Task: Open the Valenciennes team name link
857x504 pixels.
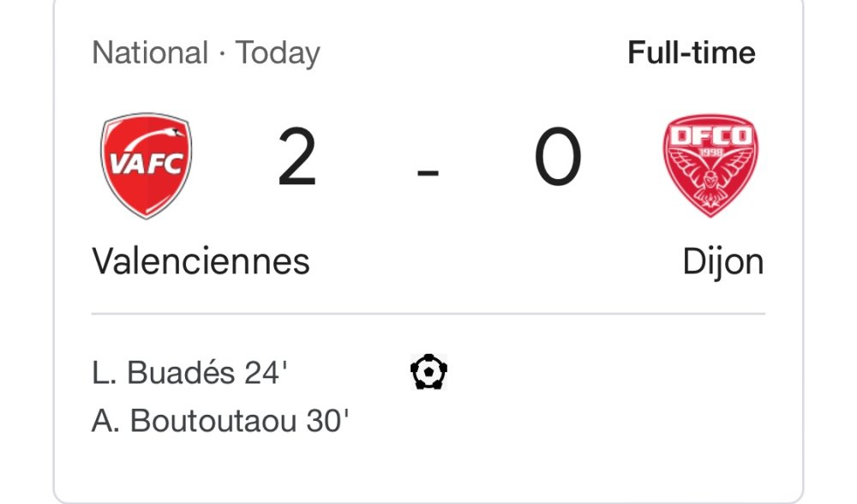Action: [201, 261]
